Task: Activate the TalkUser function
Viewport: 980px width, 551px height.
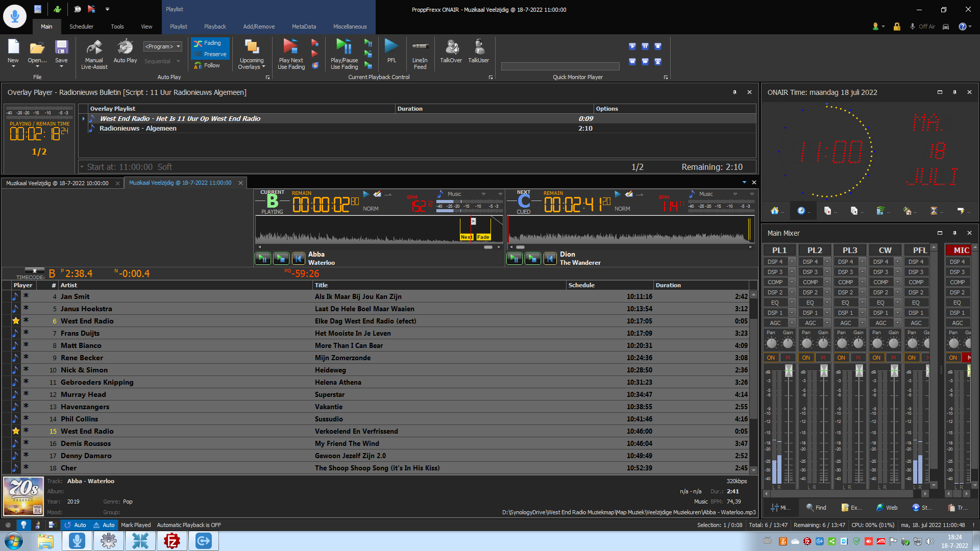Action: [479, 51]
